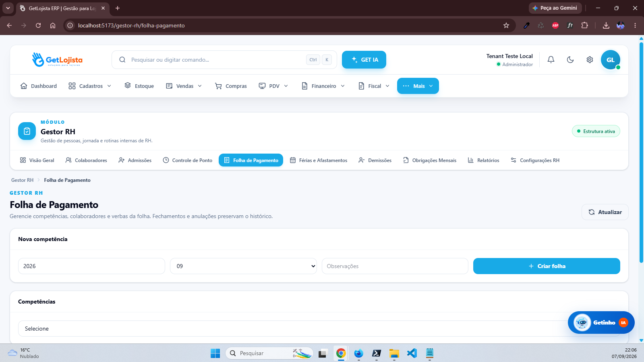This screenshot has width=644, height=362.
Task: Open the Selecione competência dropdown
Action: click(319, 329)
